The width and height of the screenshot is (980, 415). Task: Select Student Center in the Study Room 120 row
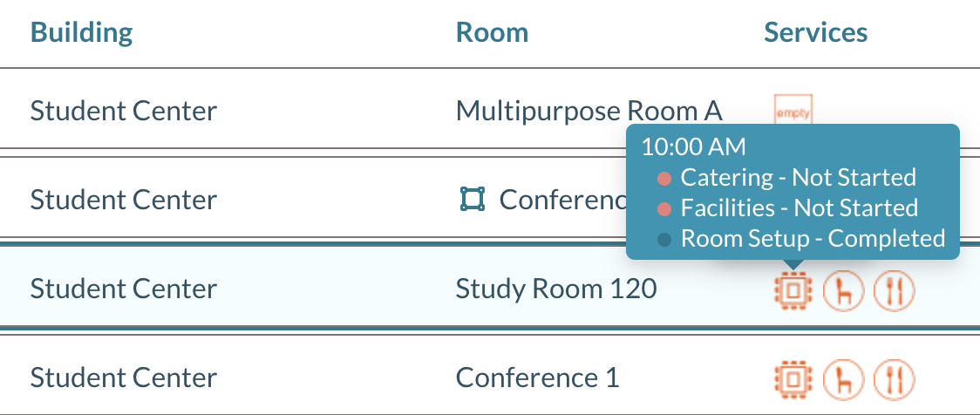coord(124,289)
